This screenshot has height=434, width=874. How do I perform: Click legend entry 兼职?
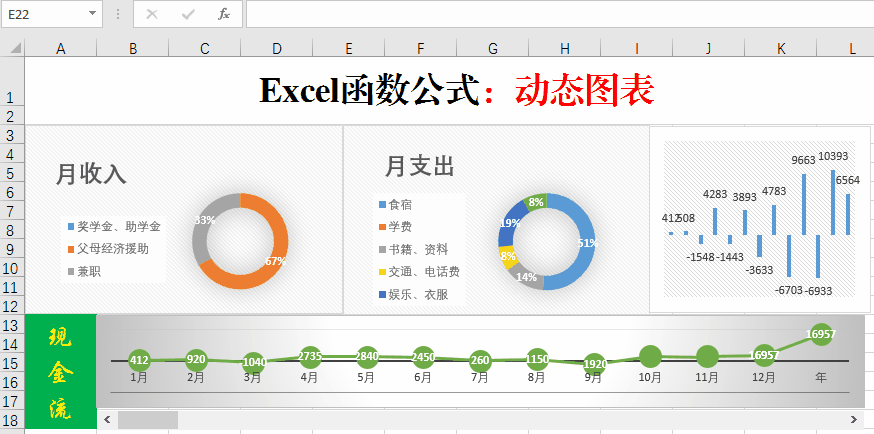[84, 272]
